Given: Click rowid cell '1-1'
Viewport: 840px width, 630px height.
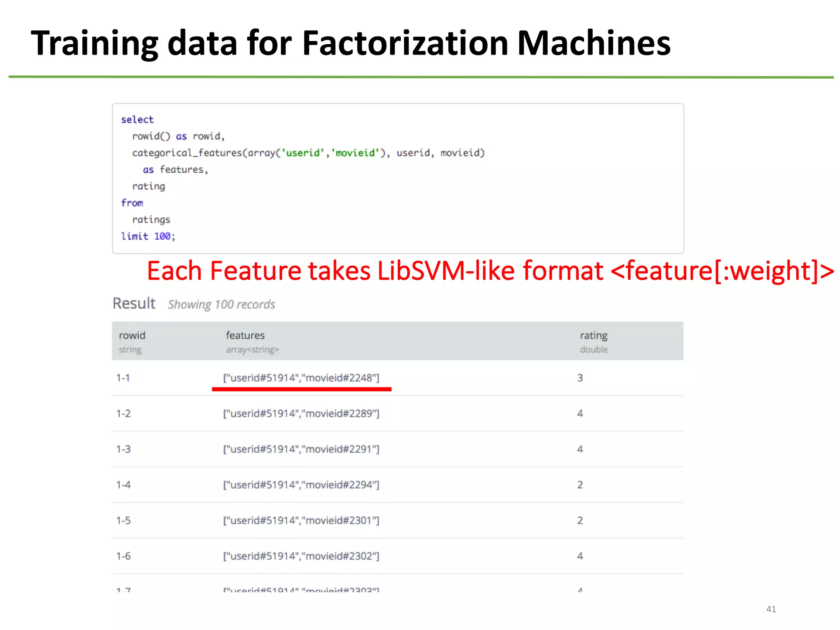Looking at the screenshot, I should [123, 378].
